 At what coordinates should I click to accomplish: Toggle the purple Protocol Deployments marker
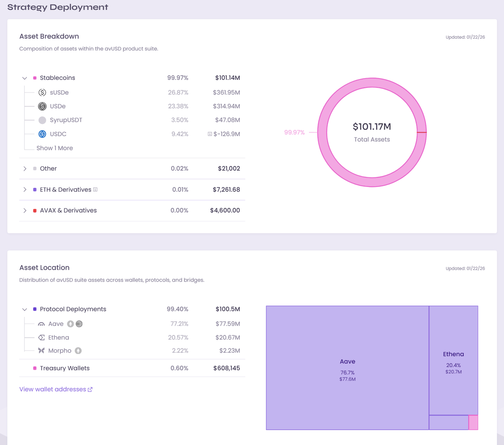pyautogui.click(x=34, y=309)
